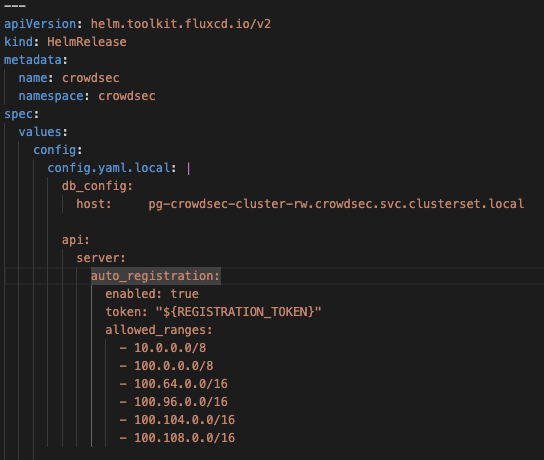The width and height of the screenshot is (544, 460).
Task: Click the config.yaml.local key
Action: point(109,168)
